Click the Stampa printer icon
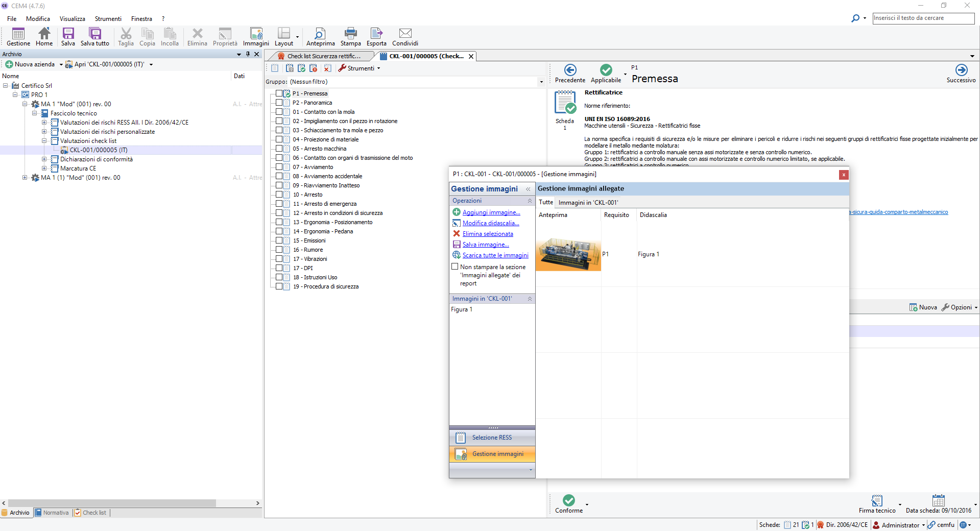980x531 pixels. [350, 34]
